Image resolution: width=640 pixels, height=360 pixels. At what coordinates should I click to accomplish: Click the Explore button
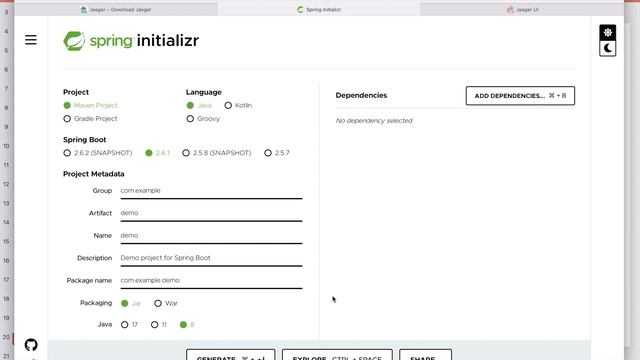[x=337, y=355]
